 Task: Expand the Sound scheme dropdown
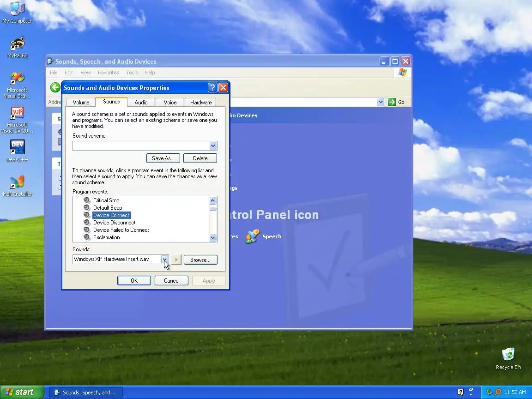pos(213,146)
